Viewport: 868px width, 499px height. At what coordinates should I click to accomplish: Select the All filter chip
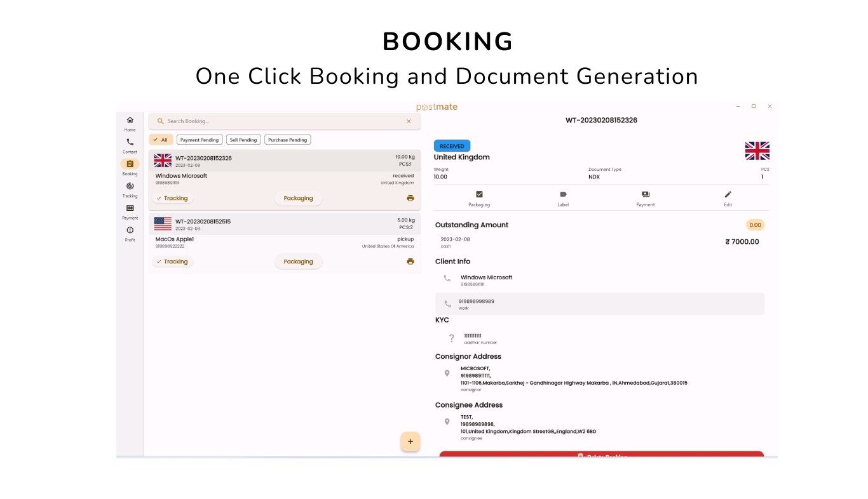coord(161,140)
